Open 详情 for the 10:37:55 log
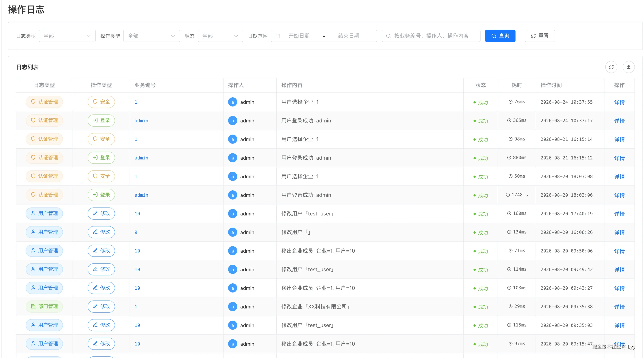The height and width of the screenshot is (358, 644). click(619, 102)
